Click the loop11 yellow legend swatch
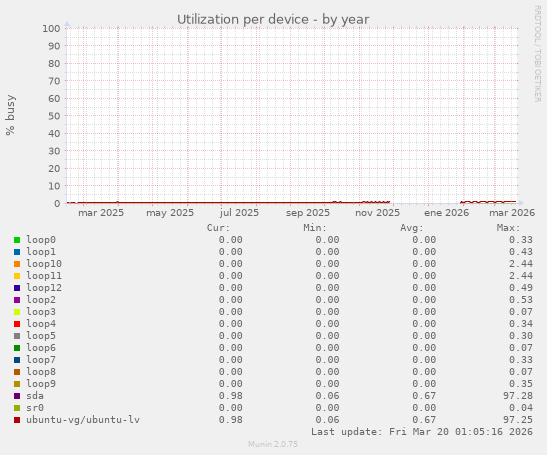Viewport: 547px width, 455px height. 17,276
